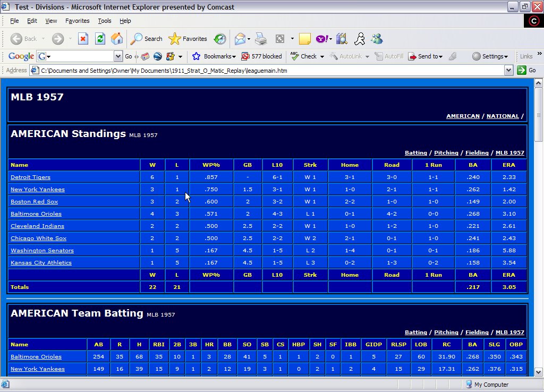Click the Forward navigation arrow
The image size is (544, 392).
(x=58, y=39)
